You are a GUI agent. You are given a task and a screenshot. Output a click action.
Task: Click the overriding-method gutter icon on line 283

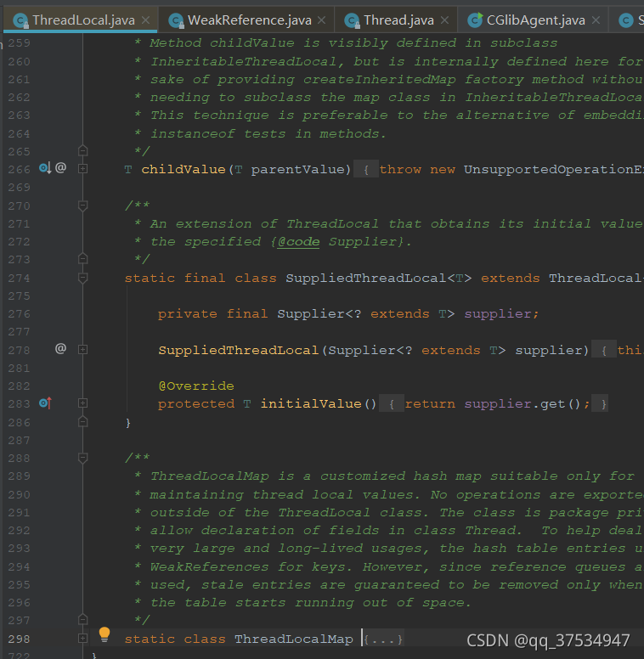(x=45, y=403)
